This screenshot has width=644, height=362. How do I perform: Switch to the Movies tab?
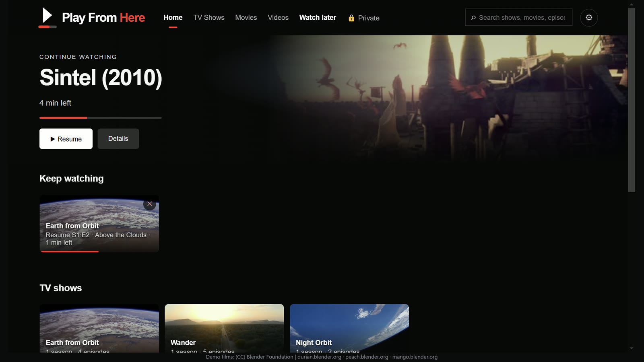[246, 18]
